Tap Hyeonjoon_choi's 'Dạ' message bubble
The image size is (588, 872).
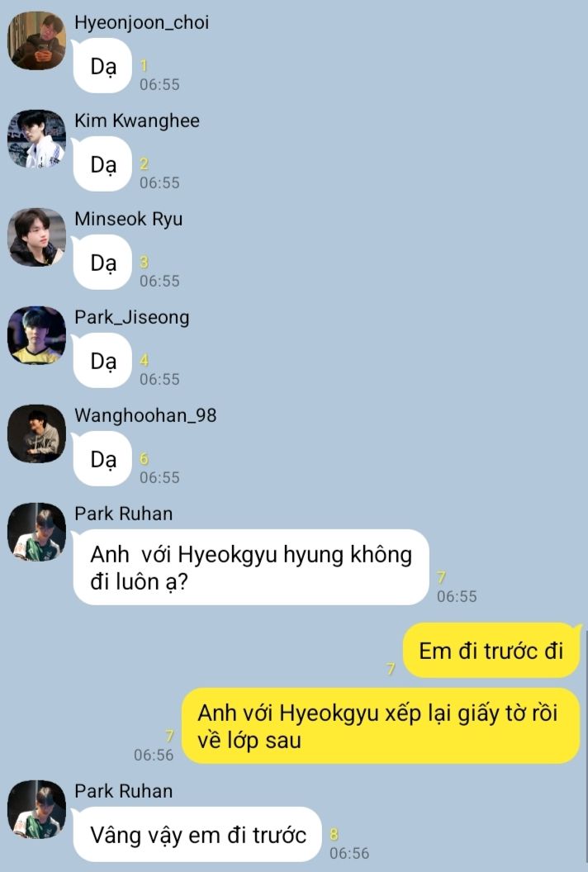tap(103, 66)
